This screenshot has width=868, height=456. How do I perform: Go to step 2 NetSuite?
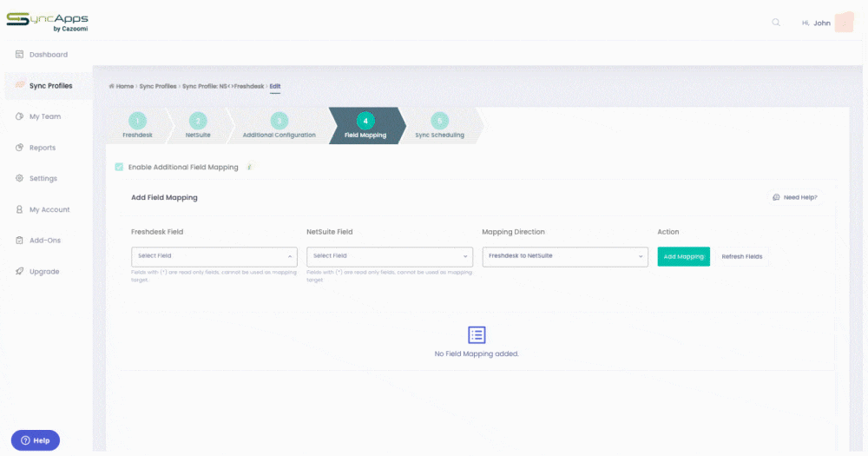(198, 126)
